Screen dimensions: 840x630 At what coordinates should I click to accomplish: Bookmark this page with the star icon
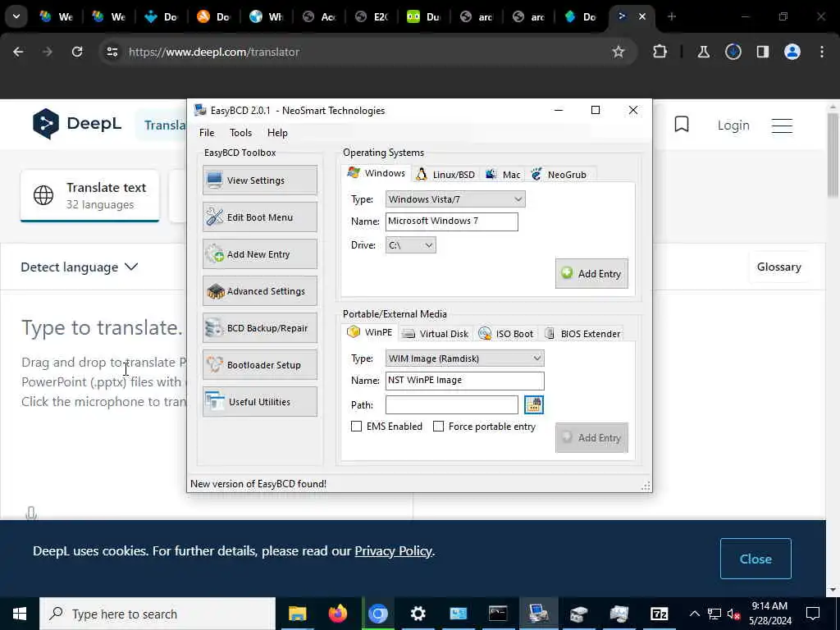[619, 52]
